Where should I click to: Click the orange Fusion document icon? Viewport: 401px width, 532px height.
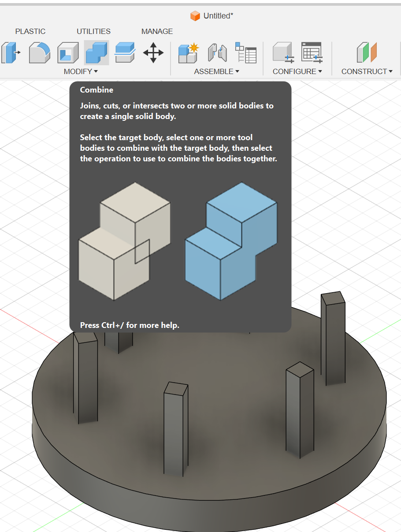coord(194,15)
